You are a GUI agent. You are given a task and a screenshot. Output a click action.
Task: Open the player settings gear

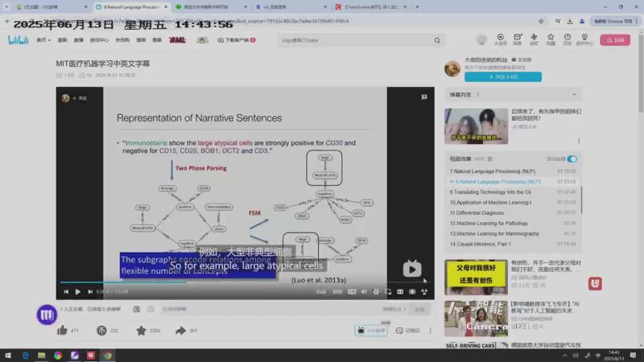point(376,292)
